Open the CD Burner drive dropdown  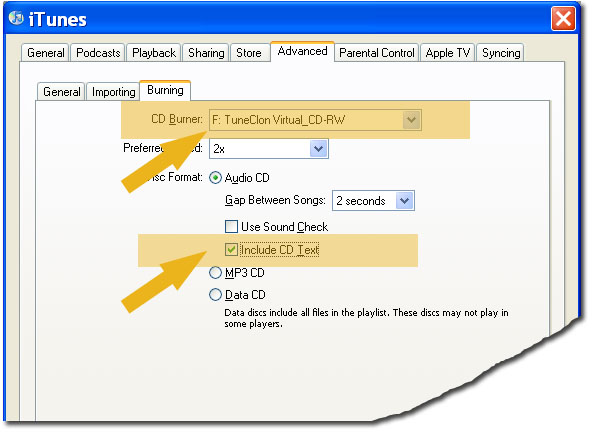[x=315, y=120]
